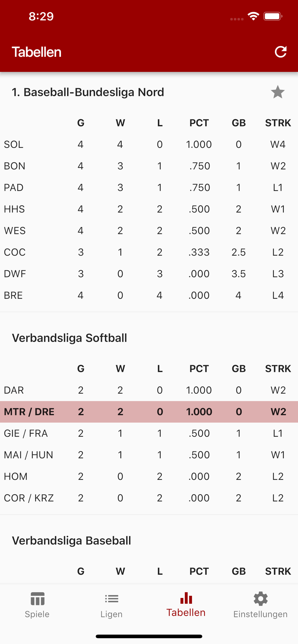This screenshot has width=298, height=644.
Task: Tap the Tabellen header title
Action: point(36,52)
